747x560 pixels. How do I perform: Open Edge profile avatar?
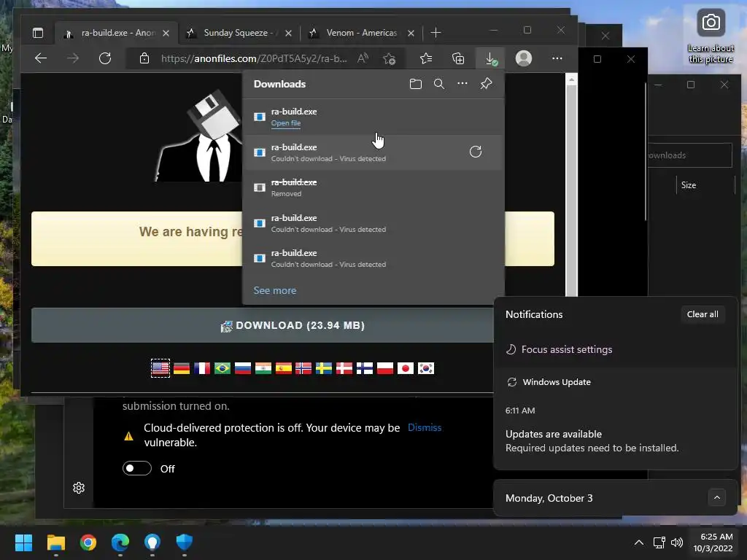click(524, 58)
